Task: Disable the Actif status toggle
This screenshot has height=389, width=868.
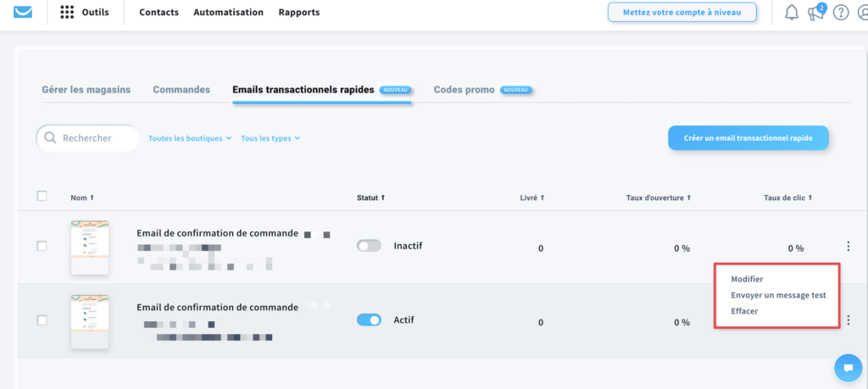Action: (x=370, y=320)
